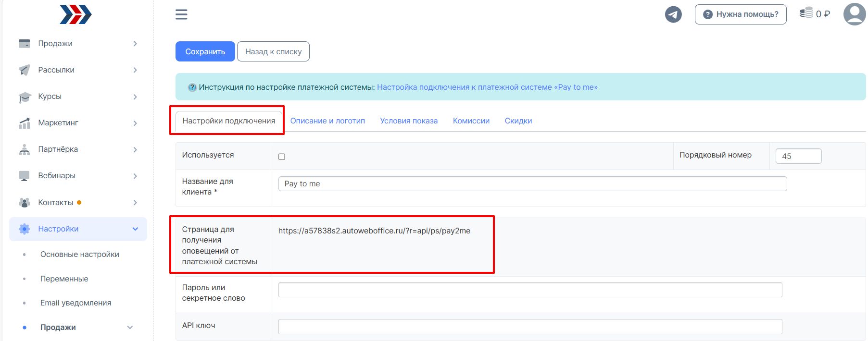Open the Условия показа tab
The height and width of the screenshot is (341, 868).
409,121
